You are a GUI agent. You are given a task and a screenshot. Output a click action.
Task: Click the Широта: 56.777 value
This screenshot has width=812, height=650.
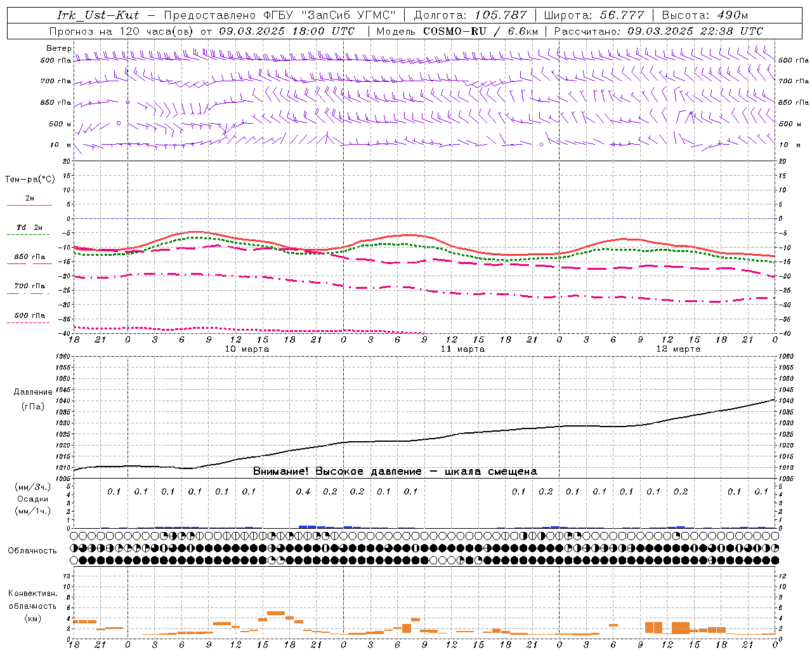tap(594, 15)
